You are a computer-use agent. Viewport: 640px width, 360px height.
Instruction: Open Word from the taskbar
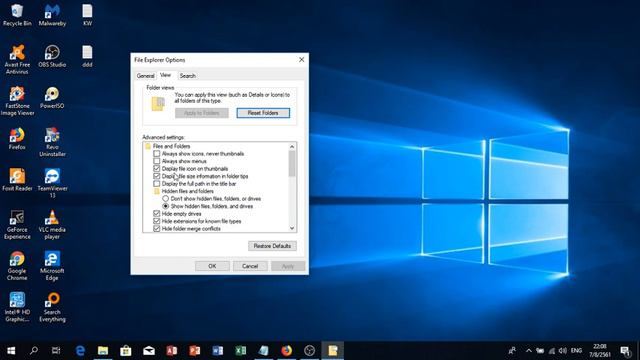218,351
